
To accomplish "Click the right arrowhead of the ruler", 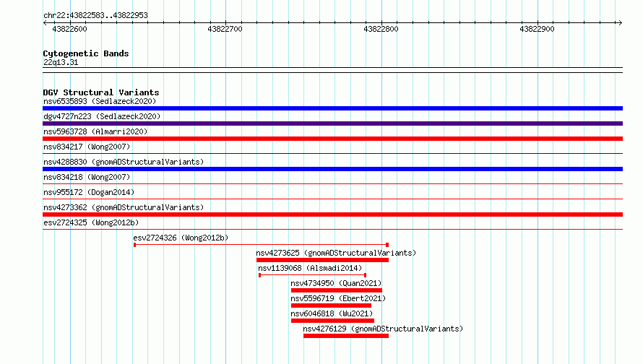I will (x=620, y=23).
